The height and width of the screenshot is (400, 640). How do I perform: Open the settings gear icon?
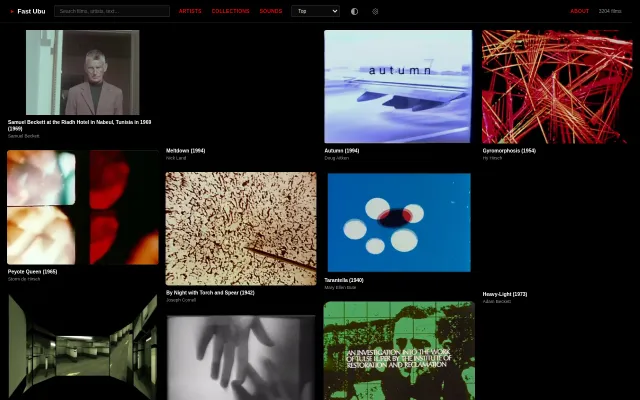coord(375,11)
